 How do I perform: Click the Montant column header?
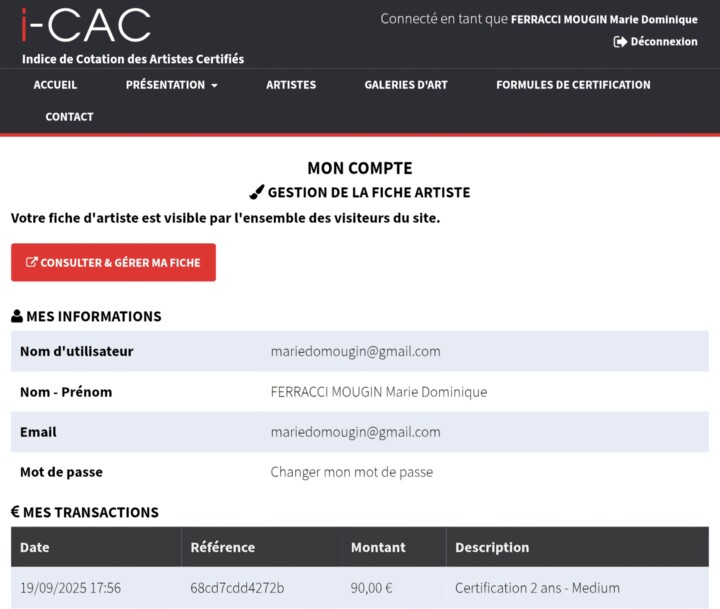[x=378, y=547]
